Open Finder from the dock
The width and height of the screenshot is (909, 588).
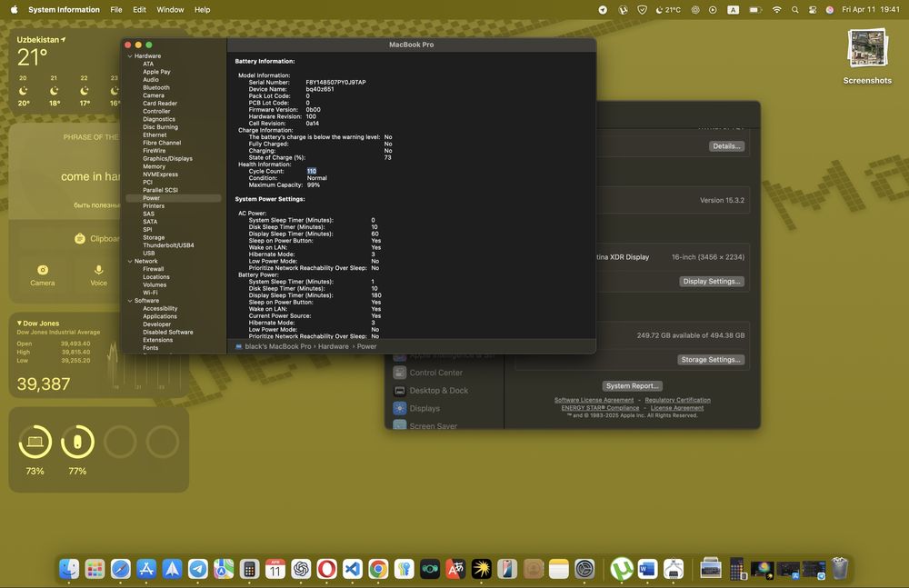pos(69,569)
